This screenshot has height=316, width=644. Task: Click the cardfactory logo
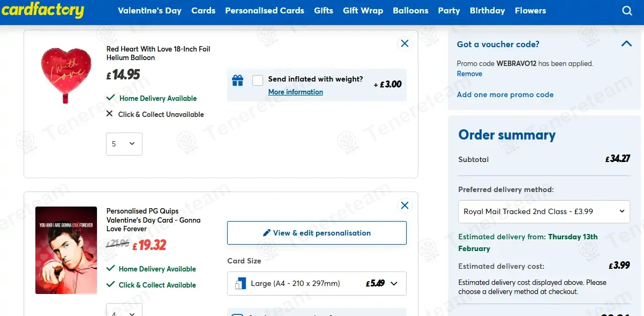coord(43,11)
